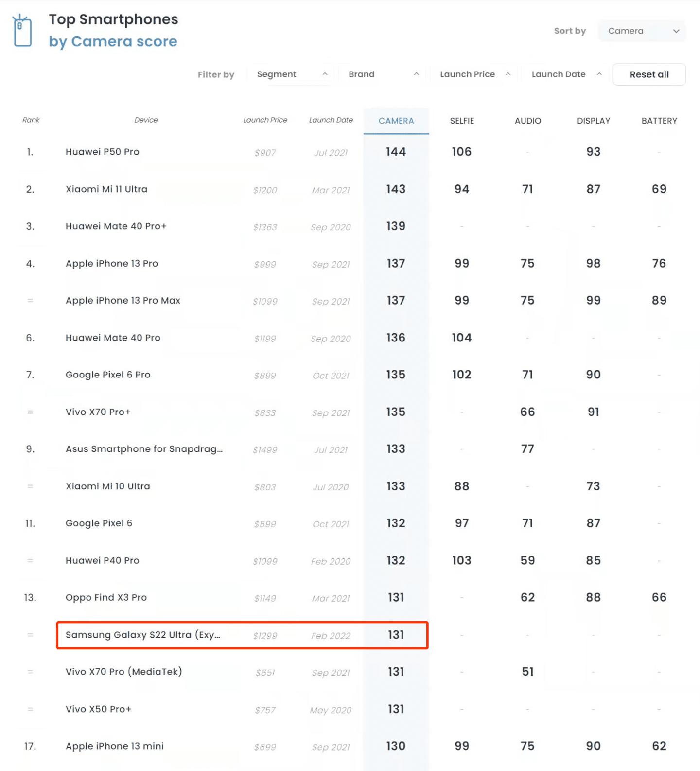This screenshot has width=700, height=771.
Task: Open the Google Pixel 6 Pro link
Action: tap(108, 375)
